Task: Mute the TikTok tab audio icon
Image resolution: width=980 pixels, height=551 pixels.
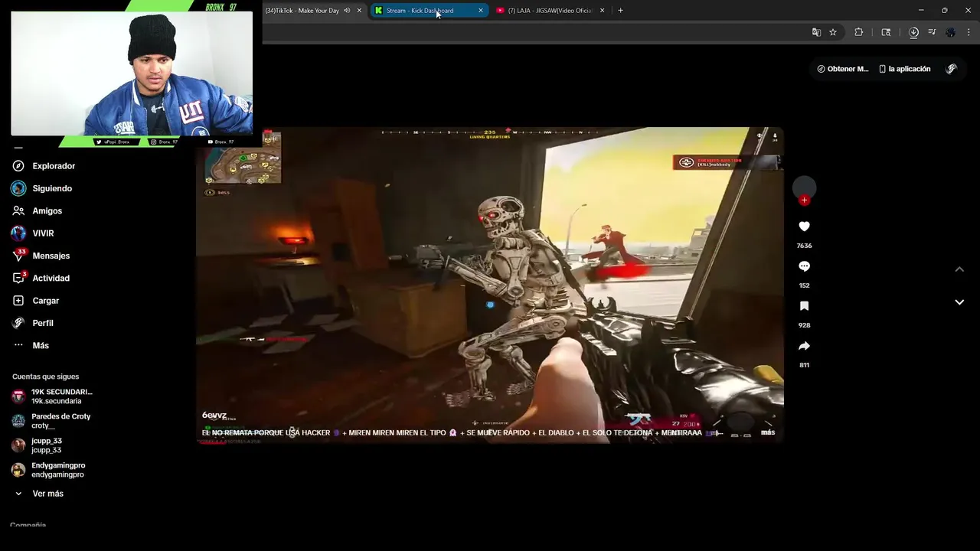Action: pyautogui.click(x=347, y=11)
